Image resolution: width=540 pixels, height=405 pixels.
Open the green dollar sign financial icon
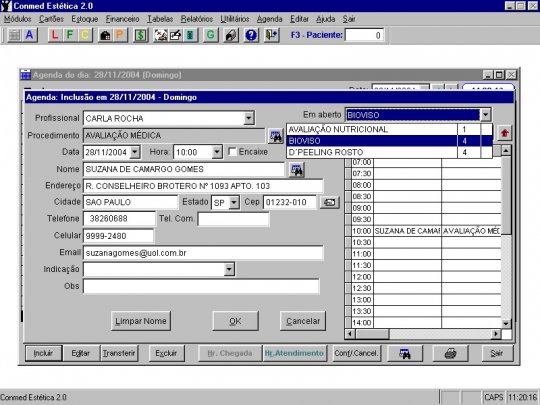[x=141, y=35]
